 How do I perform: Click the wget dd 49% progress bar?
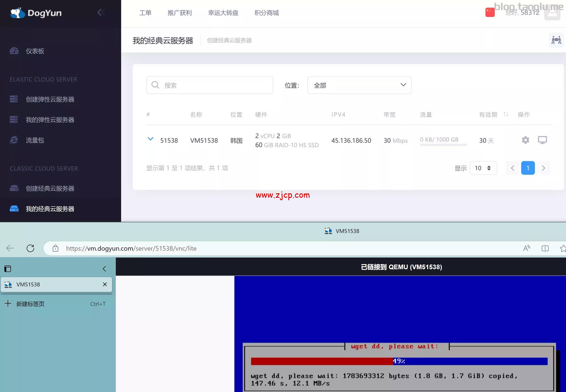(399, 361)
